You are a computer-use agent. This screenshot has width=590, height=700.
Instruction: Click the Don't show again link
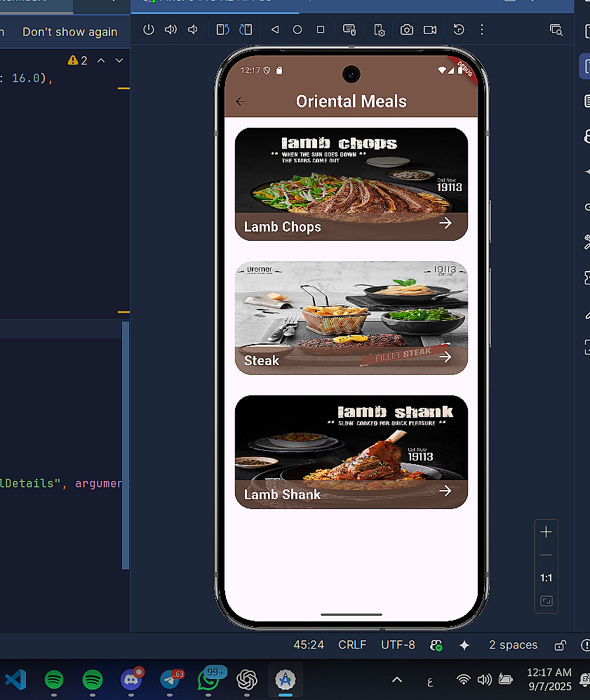coord(70,32)
